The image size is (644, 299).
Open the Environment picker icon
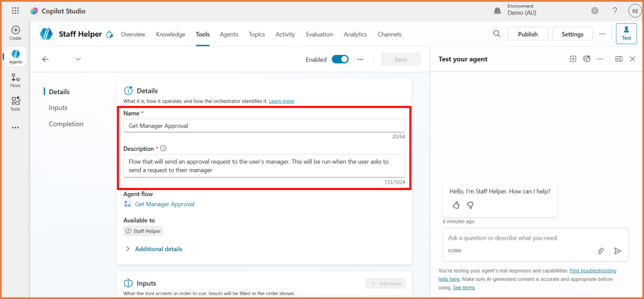pos(497,11)
